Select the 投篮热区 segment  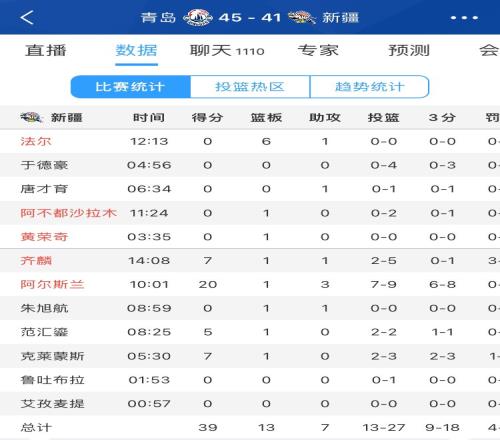(250, 87)
